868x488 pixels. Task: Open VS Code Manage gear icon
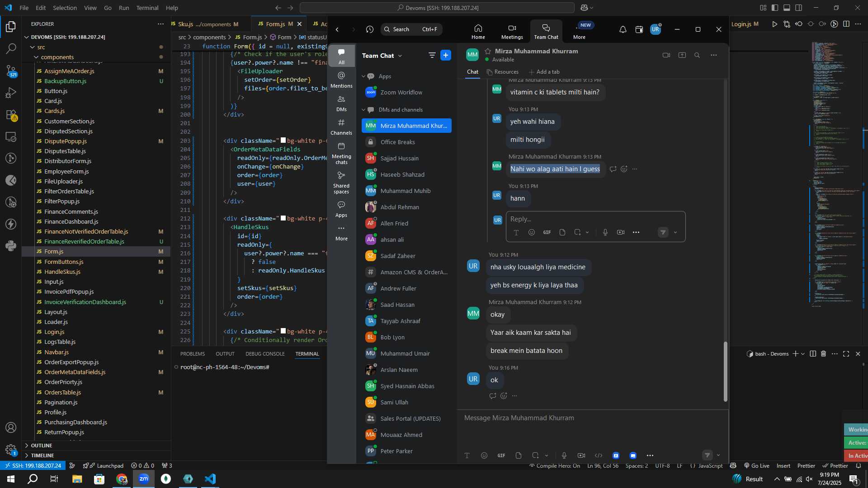pos(11,450)
